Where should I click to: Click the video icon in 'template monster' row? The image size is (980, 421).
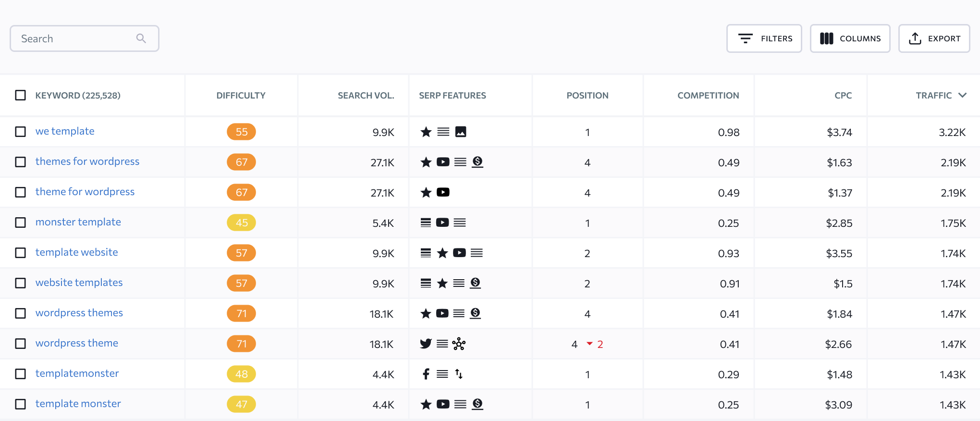coord(443,404)
